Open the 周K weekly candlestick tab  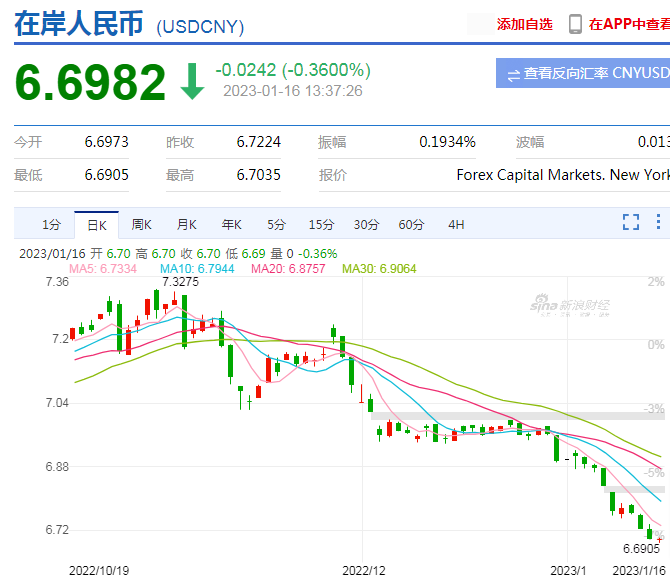(141, 225)
